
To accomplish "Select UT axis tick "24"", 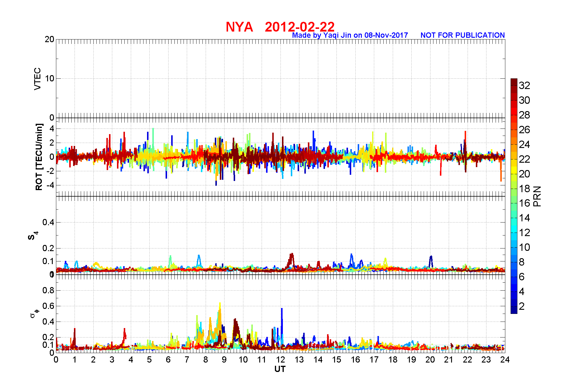I will [505, 360].
